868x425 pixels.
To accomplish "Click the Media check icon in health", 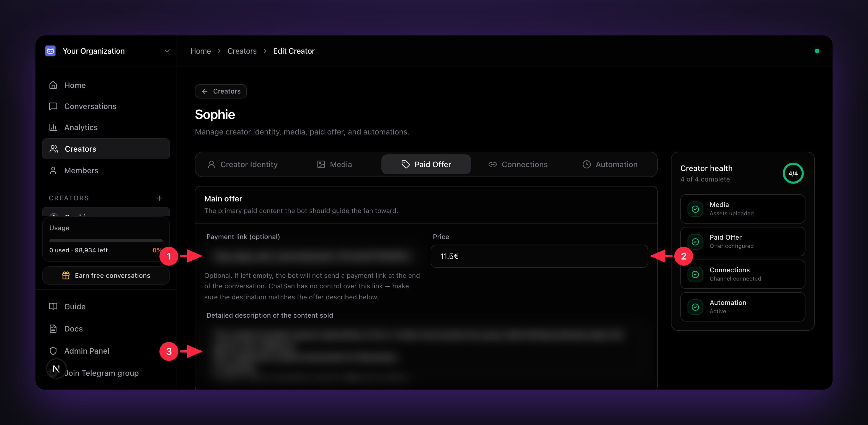I will click(695, 209).
